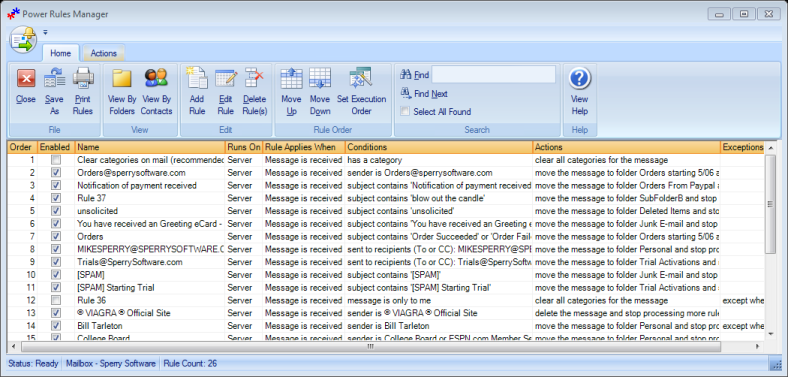Click the Print Rules printer icon
The image size is (788, 377).
point(83,79)
